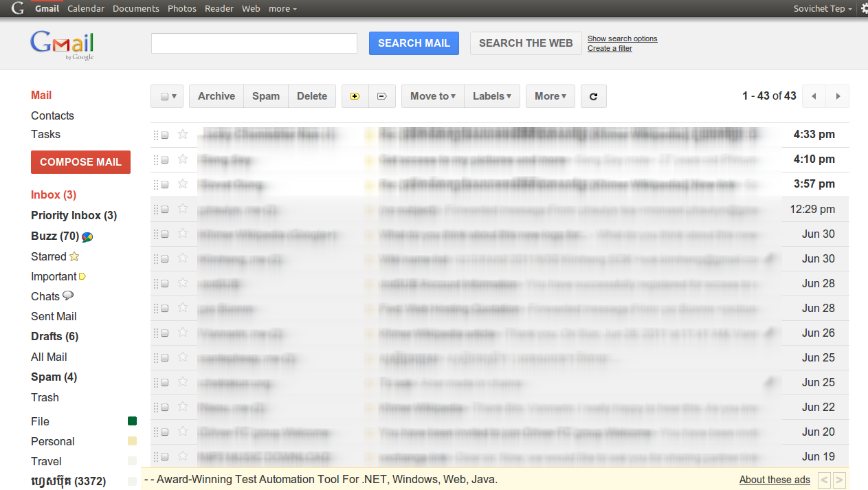Expand the Labels dropdown
Screen dimensions: 868x490
click(x=491, y=96)
